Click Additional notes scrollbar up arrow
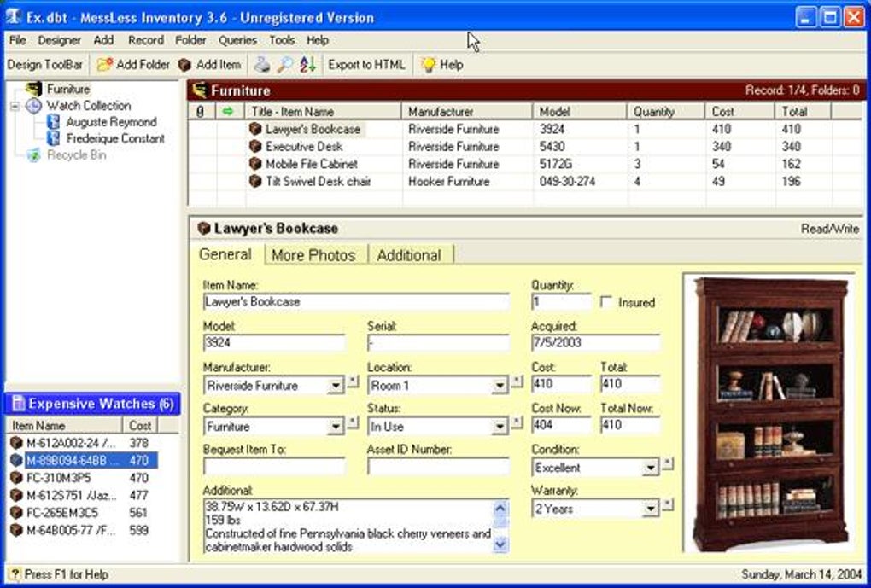The height and width of the screenshot is (588, 871). point(500,508)
